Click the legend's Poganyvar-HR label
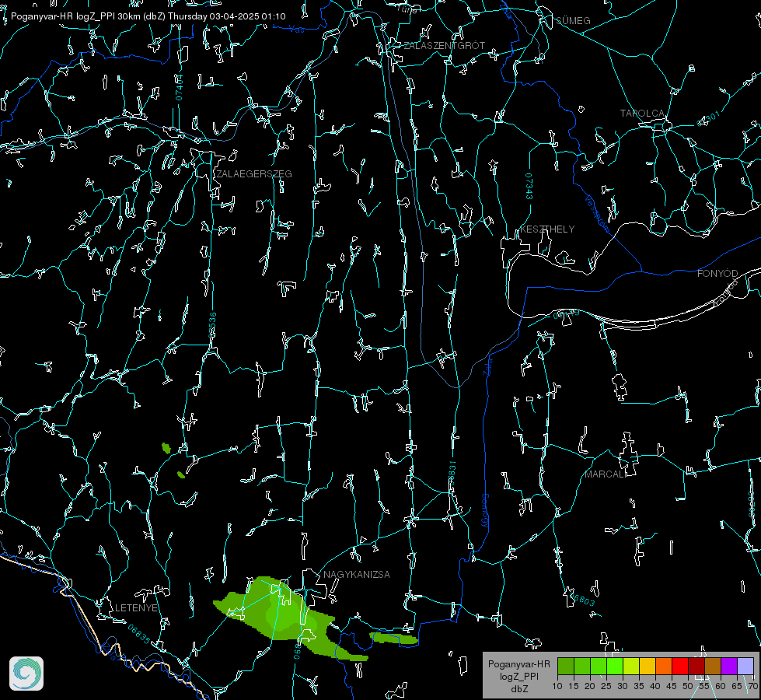 pos(518,664)
